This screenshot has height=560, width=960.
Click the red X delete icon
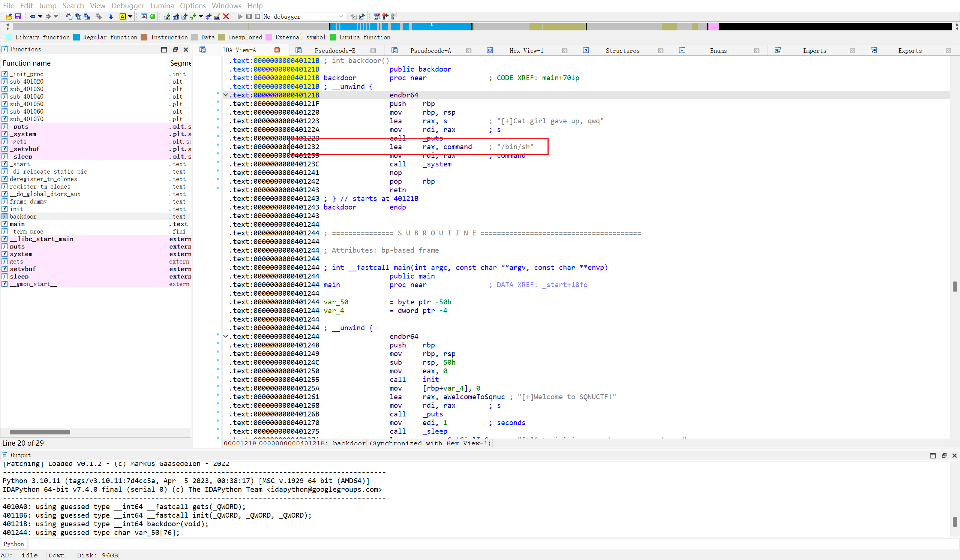point(226,16)
